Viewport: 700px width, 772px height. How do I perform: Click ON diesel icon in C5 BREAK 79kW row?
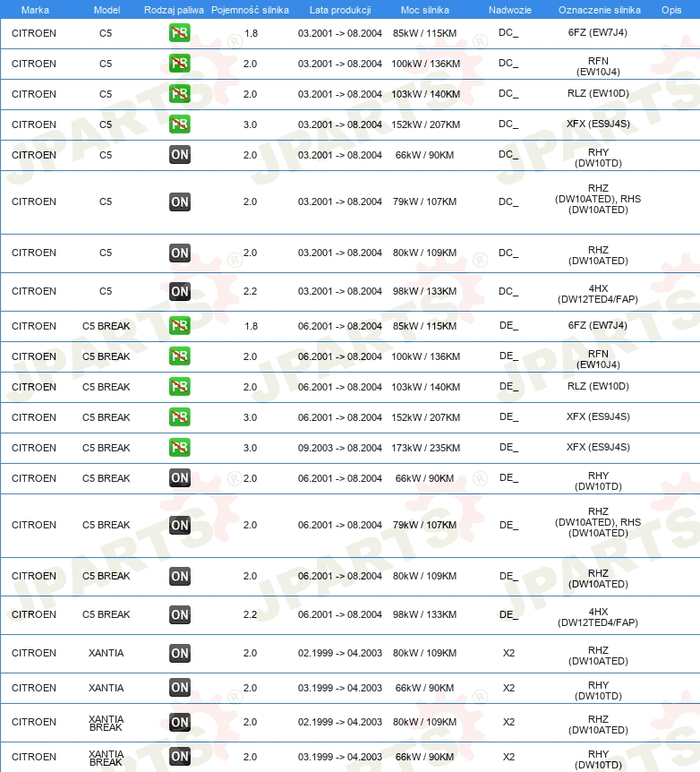180,526
